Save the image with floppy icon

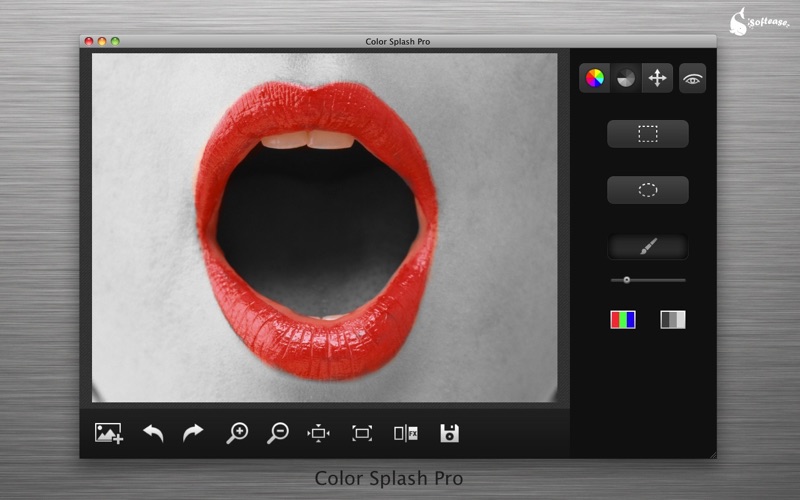450,433
